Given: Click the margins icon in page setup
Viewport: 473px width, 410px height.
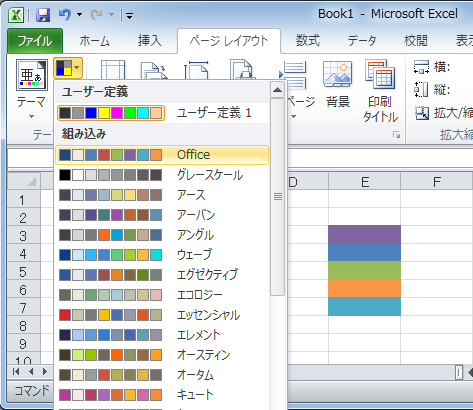Looking at the screenshot, I should [113, 69].
